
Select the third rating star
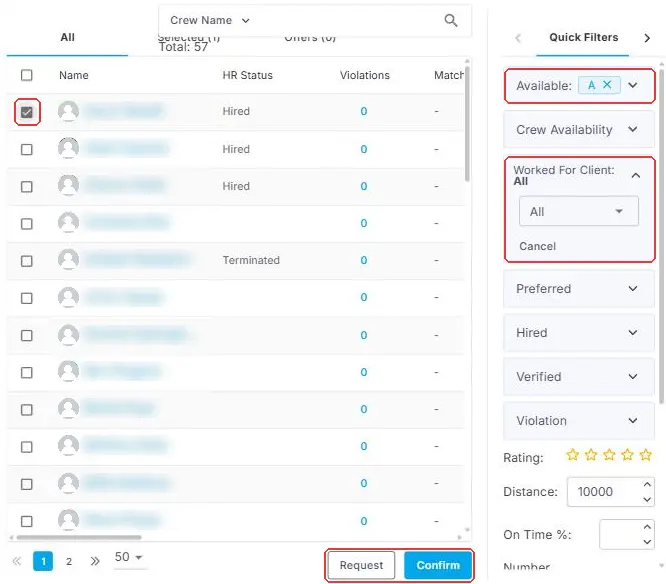(x=609, y=455)
